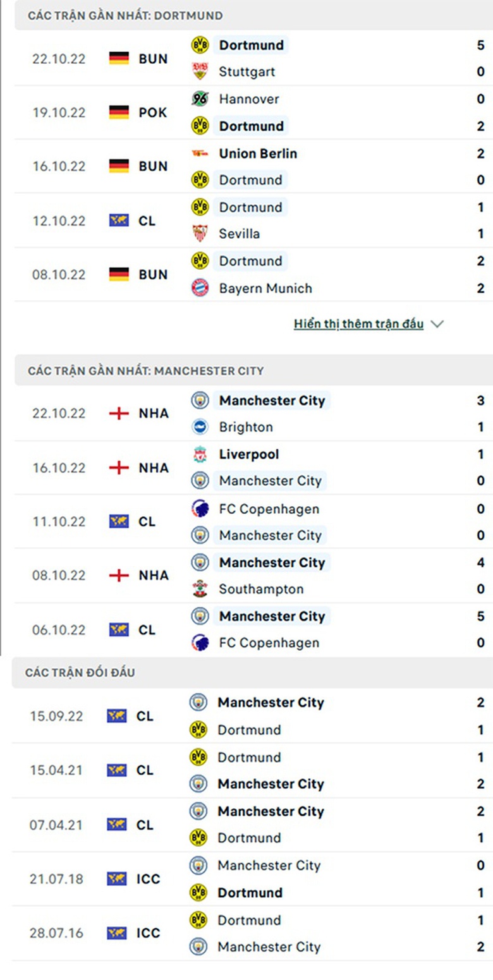
Task: Click the England flag beside 16.10.22 NHA
Action: (x=119, y=468)
